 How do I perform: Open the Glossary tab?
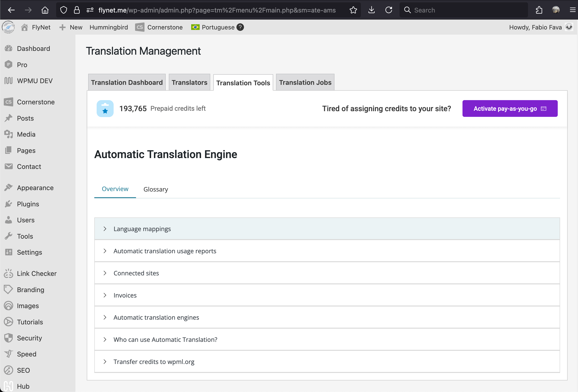156,189
